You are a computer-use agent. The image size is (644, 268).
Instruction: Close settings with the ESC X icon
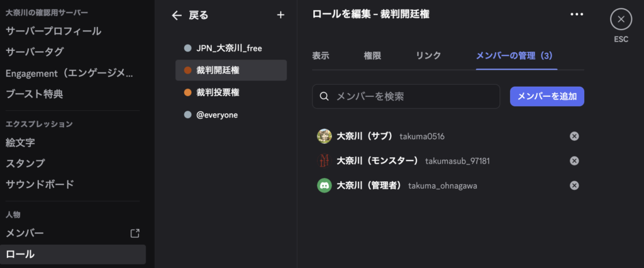click(x=621, y=20)
